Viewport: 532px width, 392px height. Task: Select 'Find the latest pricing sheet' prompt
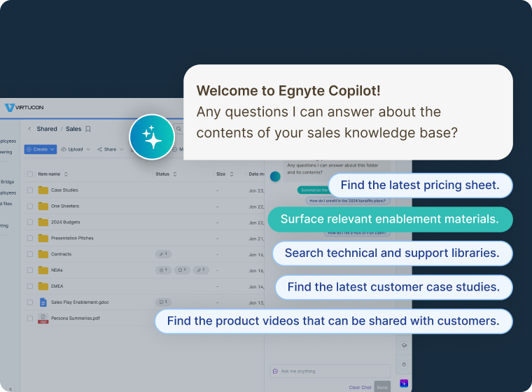click(421, 185)
